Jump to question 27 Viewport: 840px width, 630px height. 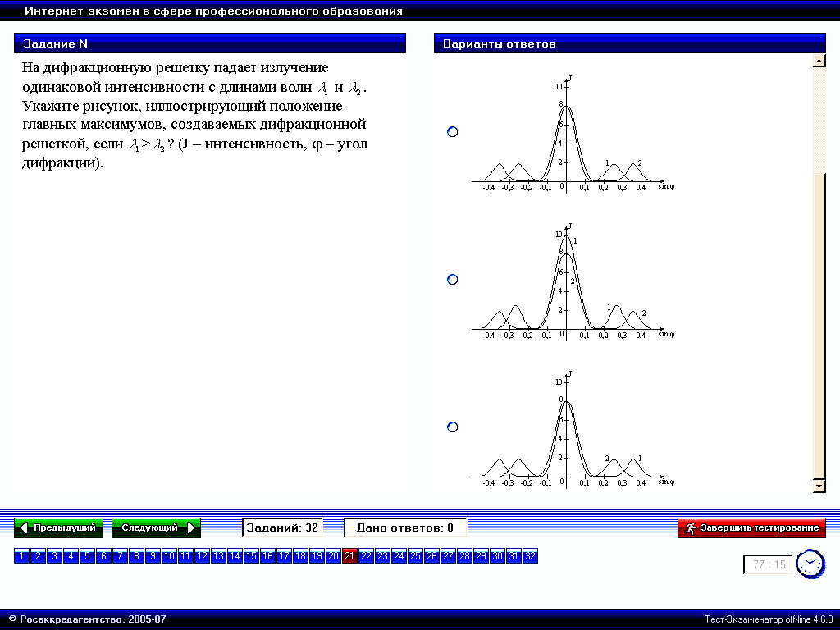click(x=448, y=556)
